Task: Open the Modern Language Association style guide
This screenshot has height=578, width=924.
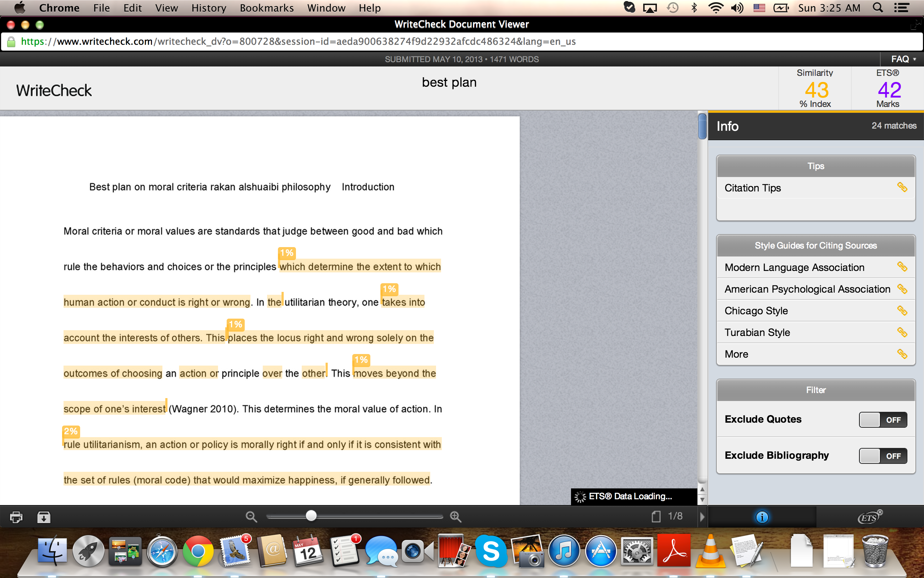Action: coord(816,267)
